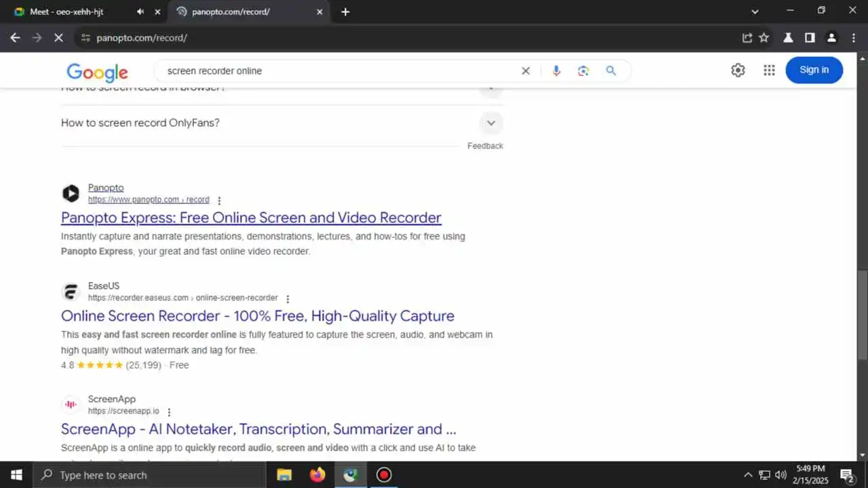This screenshot has height=488, width=868.
Task: Open the Chrome profile icon
Action: tap(831, 38)
